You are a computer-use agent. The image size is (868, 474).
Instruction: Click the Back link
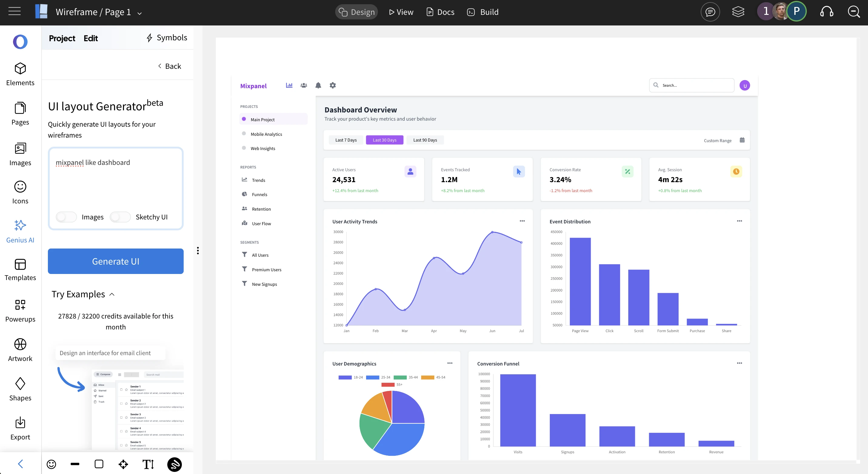pyautogui.click(x=169, y=66)
